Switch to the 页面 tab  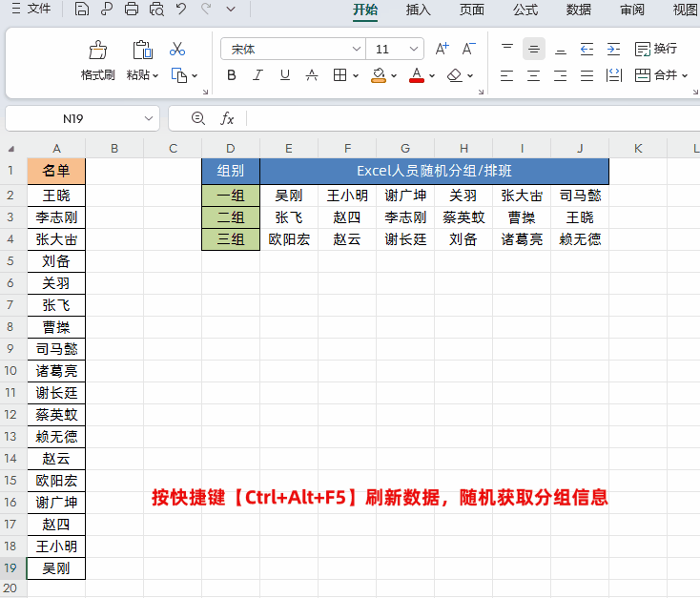pyautogui.click(x=472, y=10)
